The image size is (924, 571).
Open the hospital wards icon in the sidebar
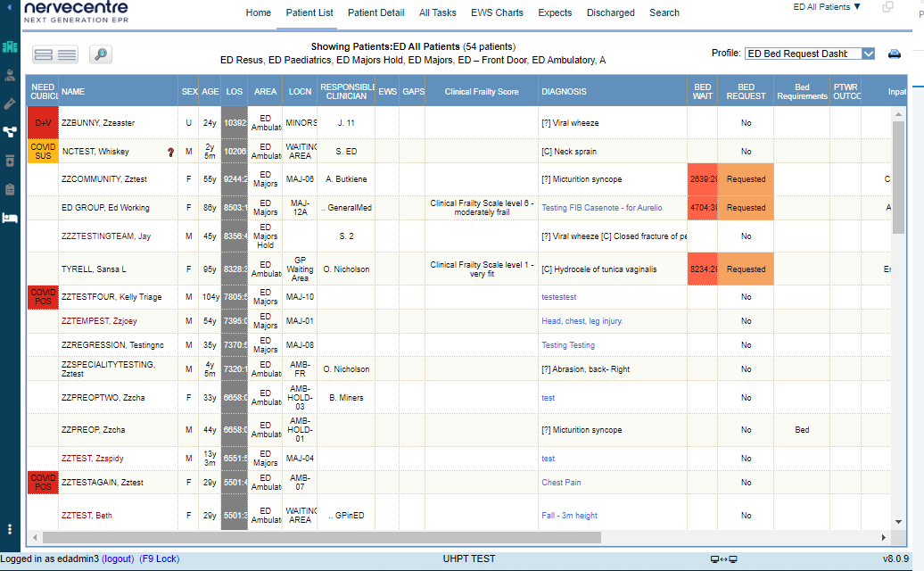pos(10,47)
